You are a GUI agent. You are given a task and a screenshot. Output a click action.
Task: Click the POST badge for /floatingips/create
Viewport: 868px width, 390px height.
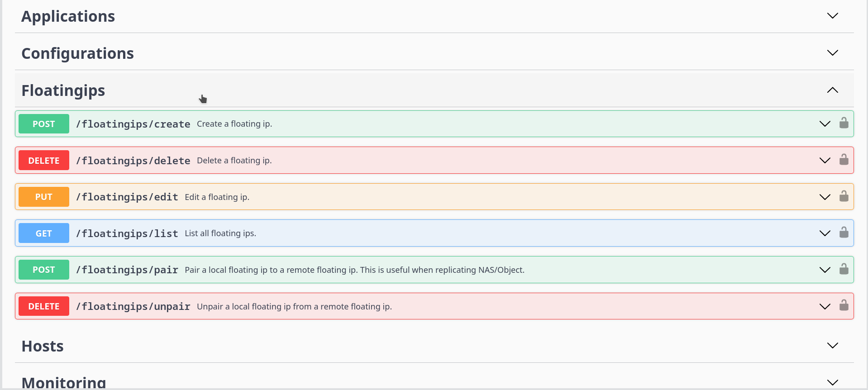pyautogui.click(x=44, y=124)
